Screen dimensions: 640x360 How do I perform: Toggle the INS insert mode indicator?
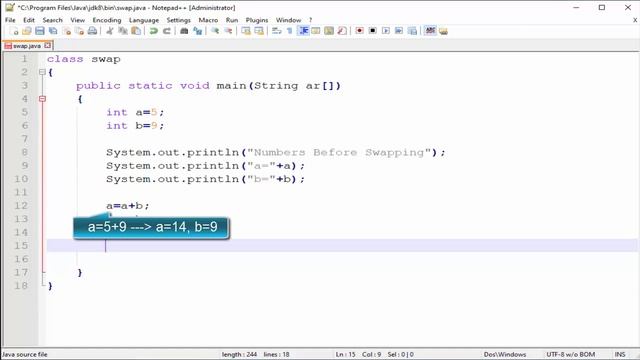[620, 354]
